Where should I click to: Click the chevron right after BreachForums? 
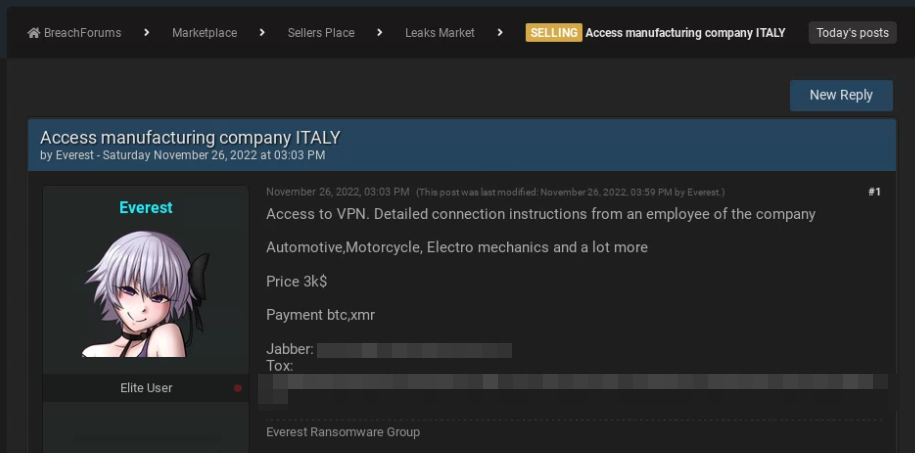(146, 33)
